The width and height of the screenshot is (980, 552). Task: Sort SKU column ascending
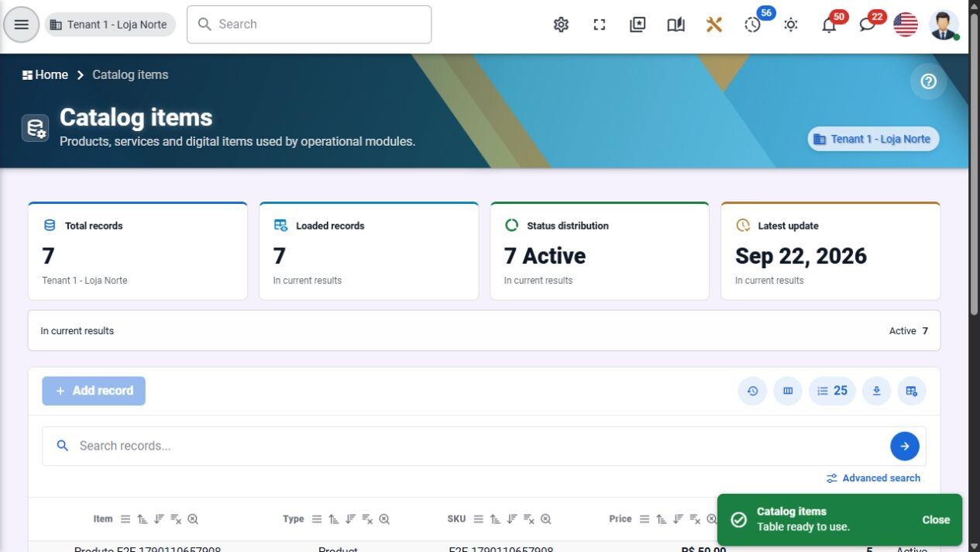pos(495,519)
